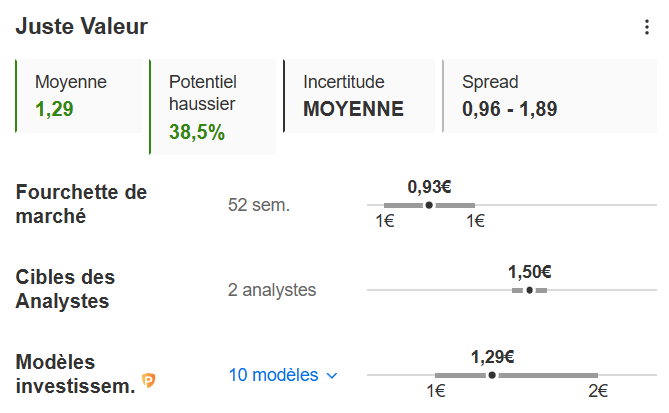Click the Juste Valeur heading

[x=81, y=27]
